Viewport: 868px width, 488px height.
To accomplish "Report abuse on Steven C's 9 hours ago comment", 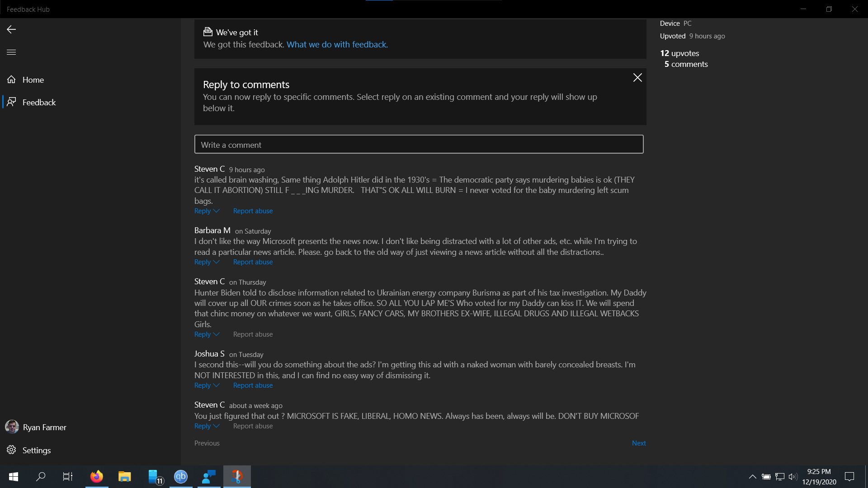I will (253, 211).
